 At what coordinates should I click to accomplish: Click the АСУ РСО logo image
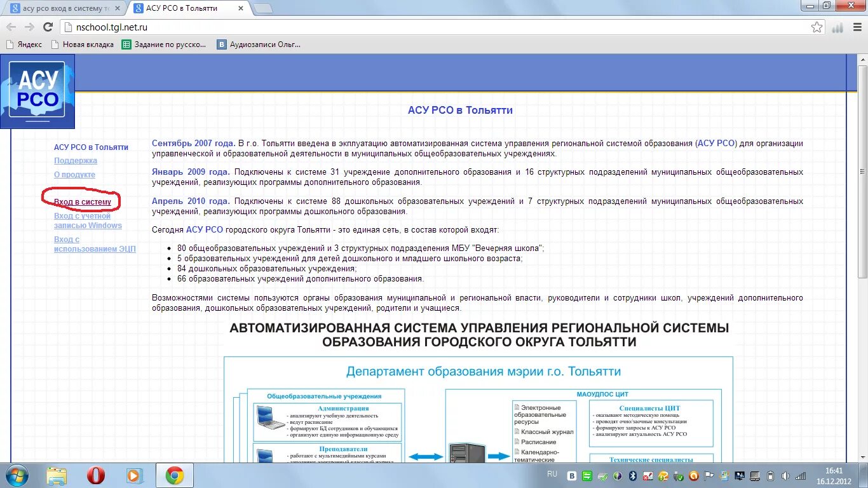pos(37,91)
